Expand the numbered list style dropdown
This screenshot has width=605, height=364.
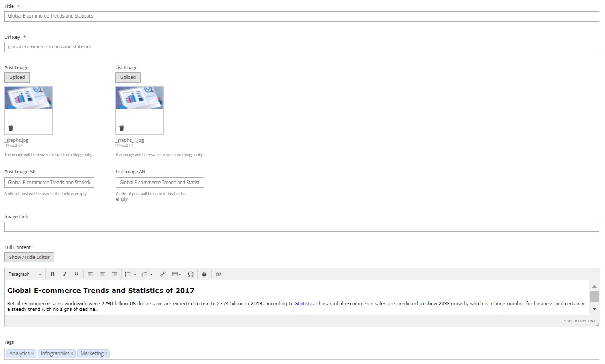(151, 274)
